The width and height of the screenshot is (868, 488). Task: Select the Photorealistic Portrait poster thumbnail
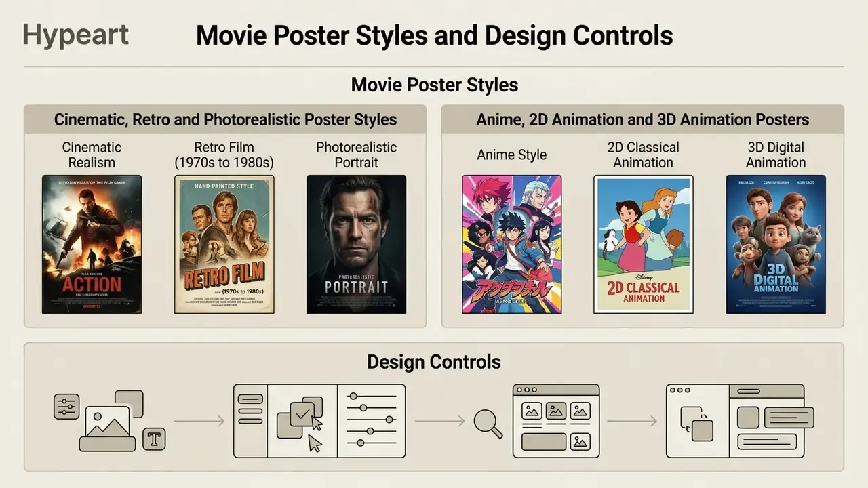pos(357,244)
